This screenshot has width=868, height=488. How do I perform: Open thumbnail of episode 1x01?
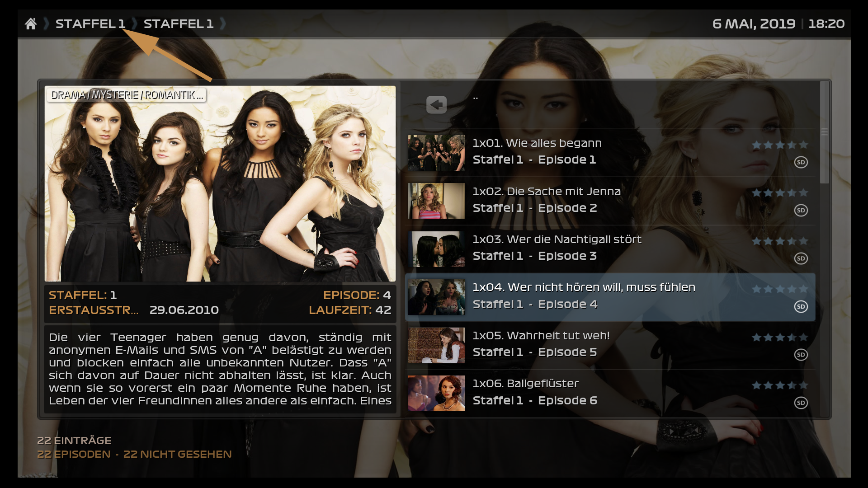(x=436, y=153)
